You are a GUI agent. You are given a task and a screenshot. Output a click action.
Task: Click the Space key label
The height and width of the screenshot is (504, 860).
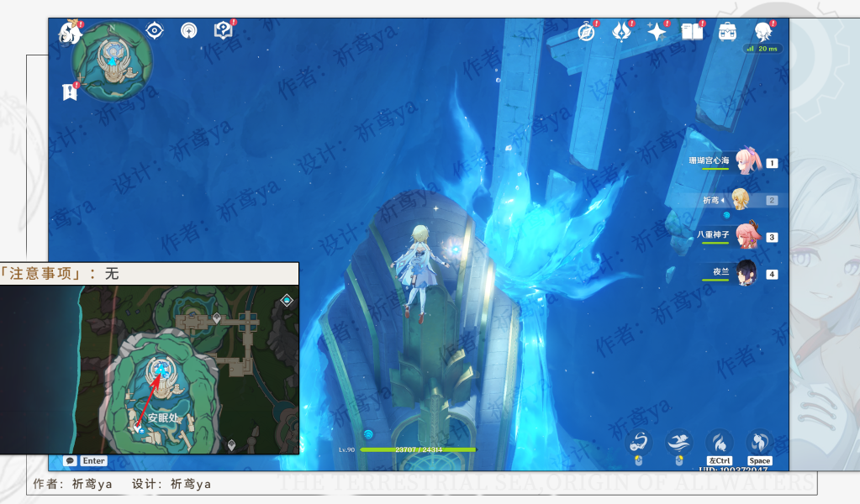pos(760,460)
